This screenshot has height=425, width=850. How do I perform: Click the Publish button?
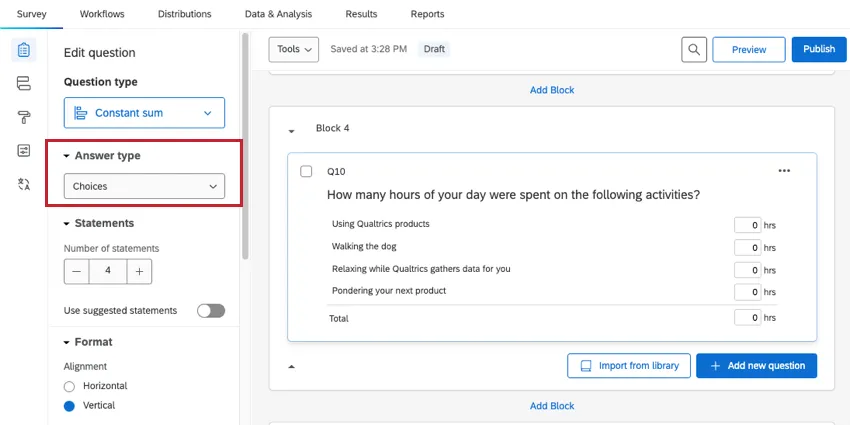coord(818,49)
